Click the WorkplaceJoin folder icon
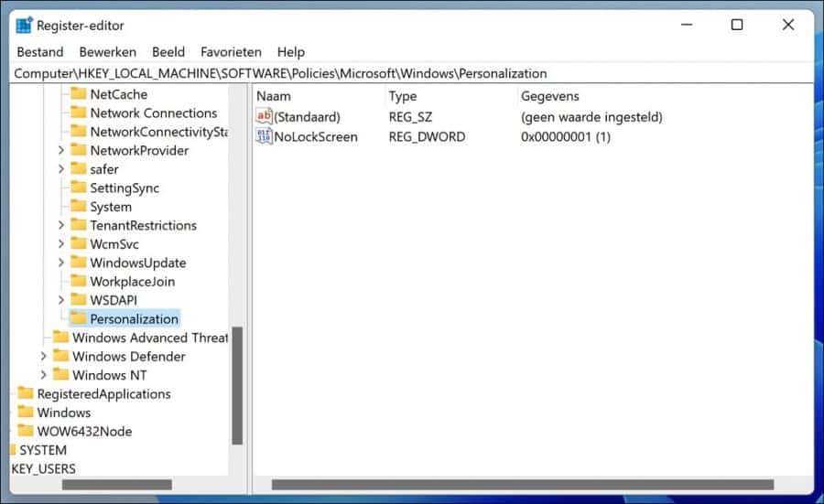 [x=79, y=281]
